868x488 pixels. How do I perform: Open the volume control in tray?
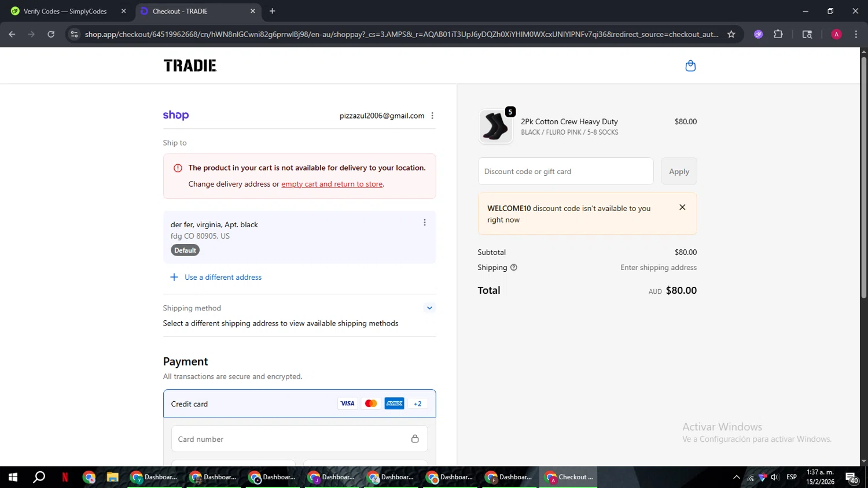tap(775, 477)
